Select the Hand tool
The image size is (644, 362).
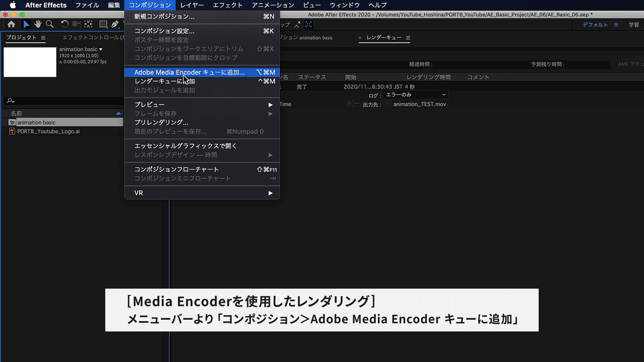tap(38, 24)
